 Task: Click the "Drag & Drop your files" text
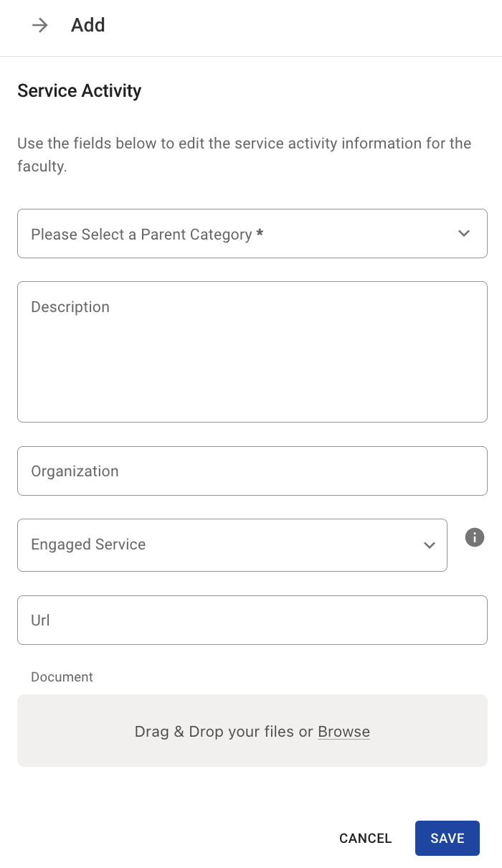click(x=215, y=732)
